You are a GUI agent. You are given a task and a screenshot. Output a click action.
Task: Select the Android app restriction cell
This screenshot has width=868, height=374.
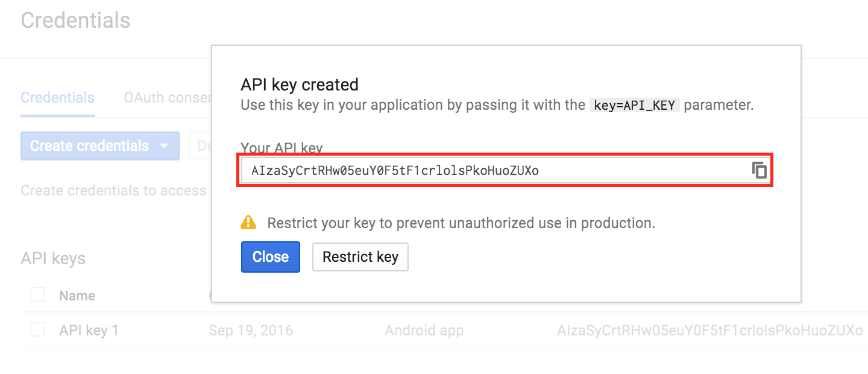[x=424, y=331]
